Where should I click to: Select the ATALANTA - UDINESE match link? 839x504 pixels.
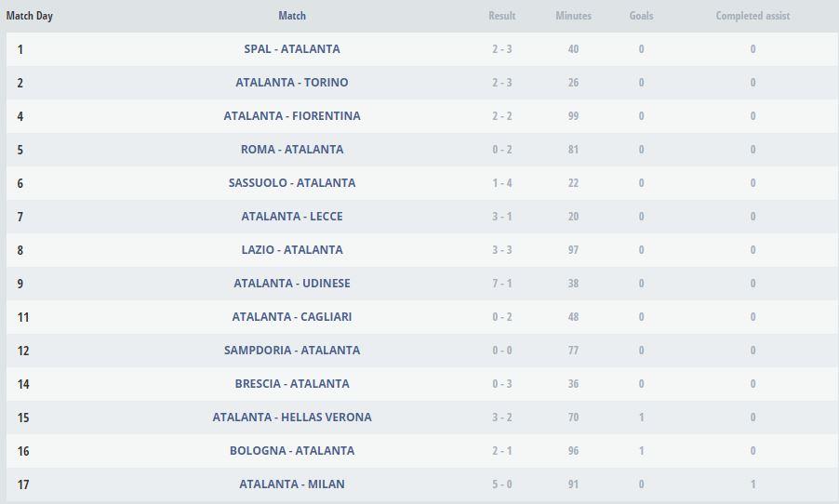[x=292, y=284]
